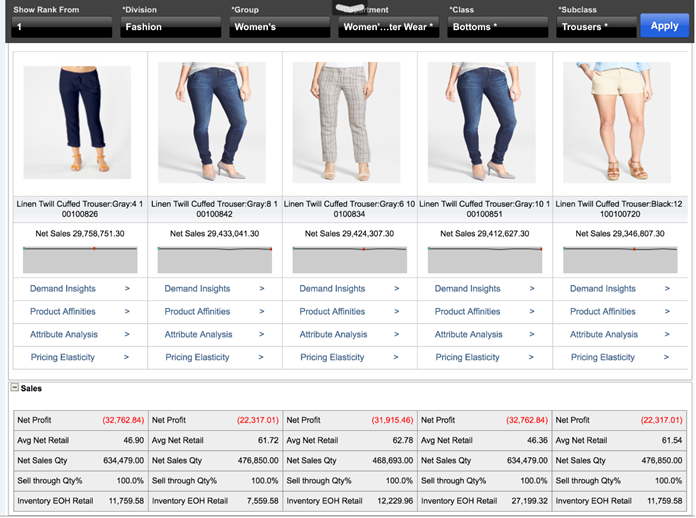This screenshot has height=518, width=696.
Task: Click the sales trend chart under Net Sales 29,433,041.30
Action: click(x=215, y=260)
